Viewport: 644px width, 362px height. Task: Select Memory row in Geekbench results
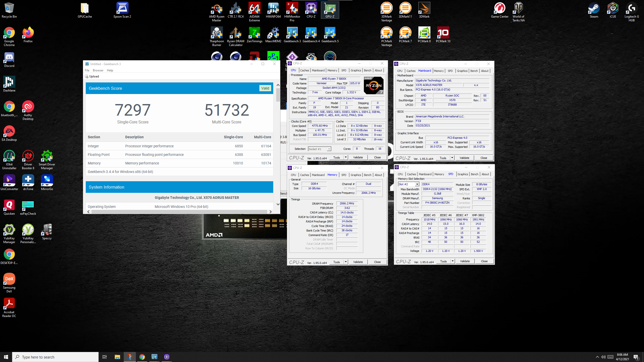point(179,163)
